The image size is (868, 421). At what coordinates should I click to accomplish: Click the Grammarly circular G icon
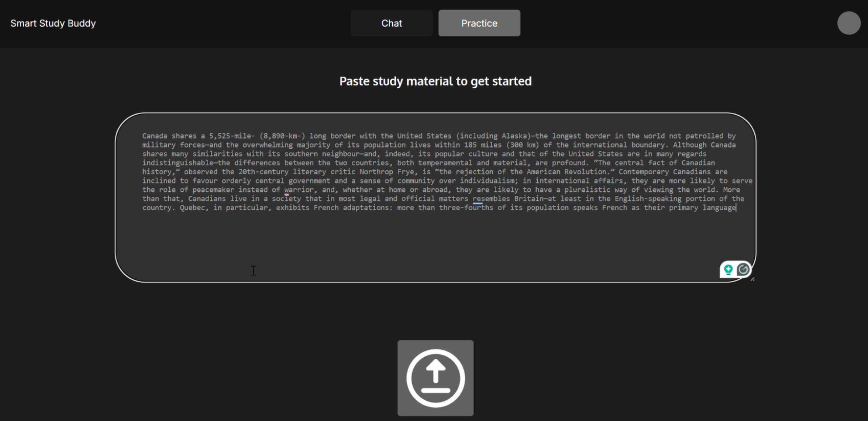pyautogui.click(x=743, y=269)
